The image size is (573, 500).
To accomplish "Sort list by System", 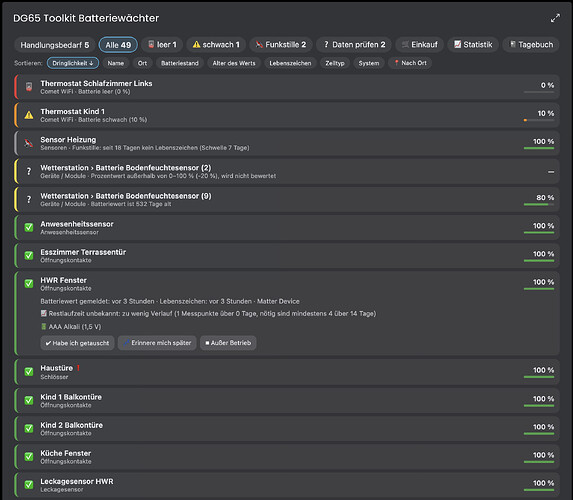I will (x=369, y=63).
